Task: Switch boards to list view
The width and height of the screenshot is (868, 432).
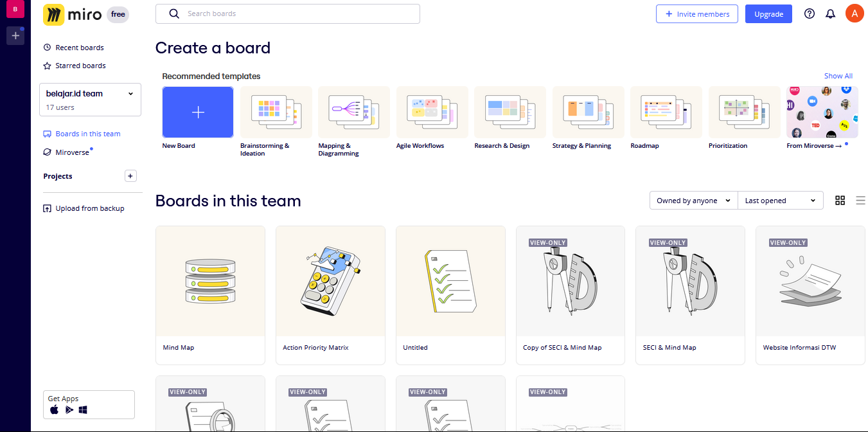Action: pos(861,200)
